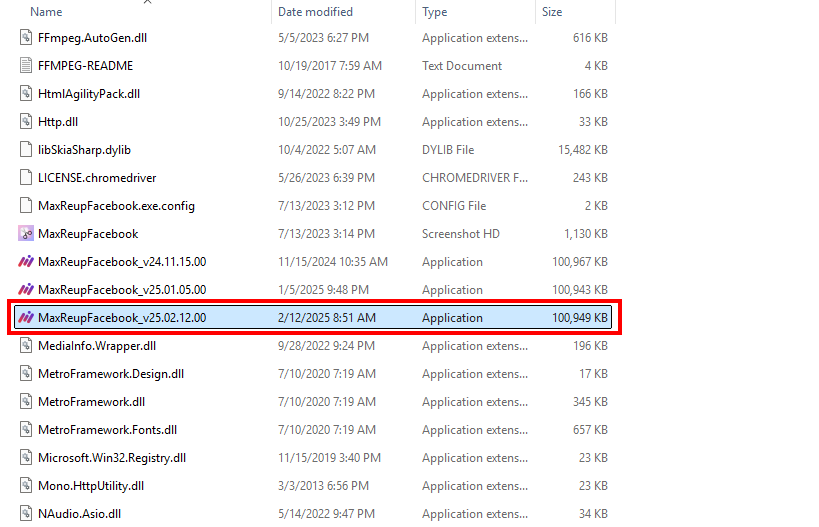Image resolution: width=819 pixels, height=527 pixels.
Task: Select MaxReupFacebook_v24.11.15.00 file name
Action: click(x=122, y=262)
